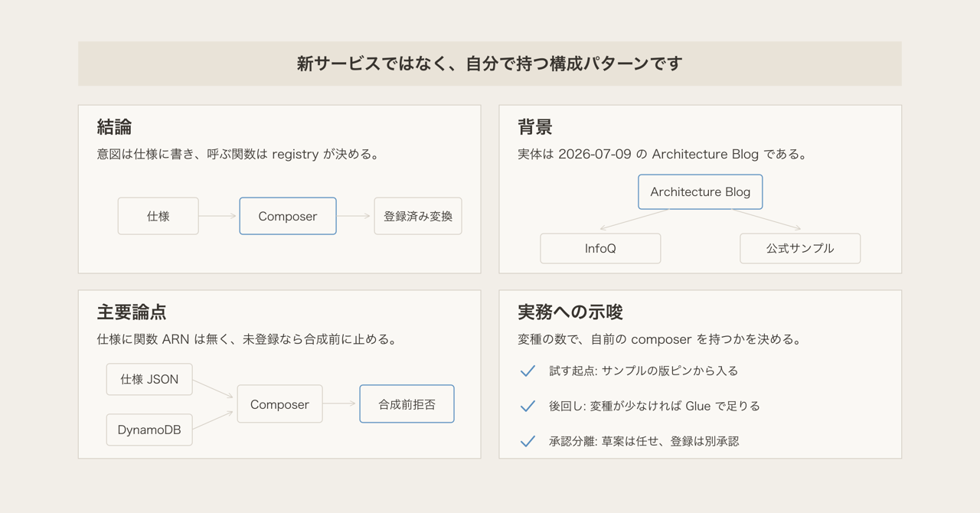Click the text 試す起点: サンプルの版ピンから入る

pyautogui.click(x=644, y=371)
